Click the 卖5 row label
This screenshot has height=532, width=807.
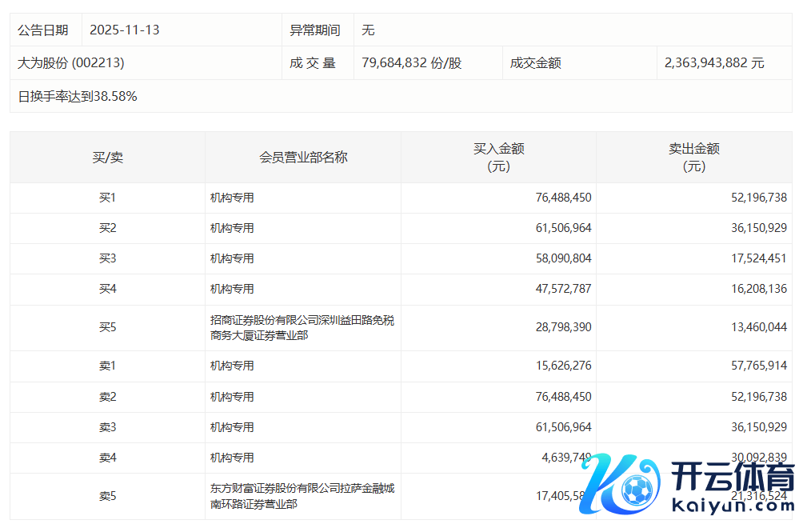(x=107, y=496)
